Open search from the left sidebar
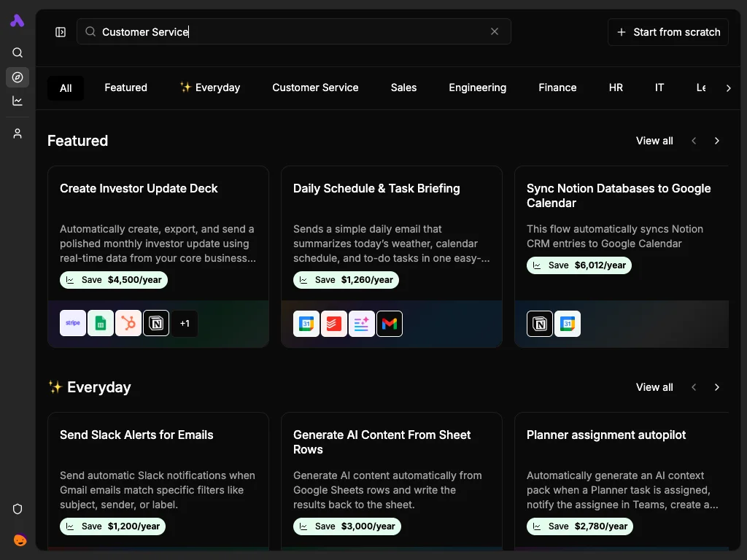Viewport: 747px width, 560px height. [x=18, y=52]
